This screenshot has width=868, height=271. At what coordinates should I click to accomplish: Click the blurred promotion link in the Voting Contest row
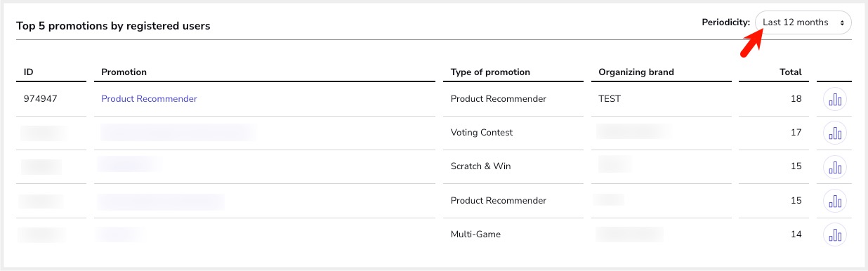pos(178,132)
